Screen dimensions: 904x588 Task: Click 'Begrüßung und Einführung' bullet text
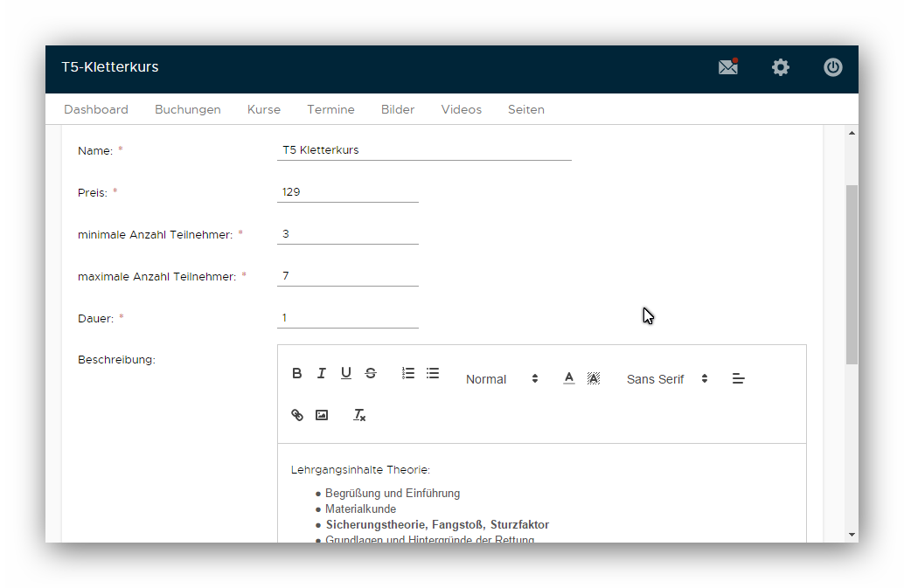pos(393,494)
